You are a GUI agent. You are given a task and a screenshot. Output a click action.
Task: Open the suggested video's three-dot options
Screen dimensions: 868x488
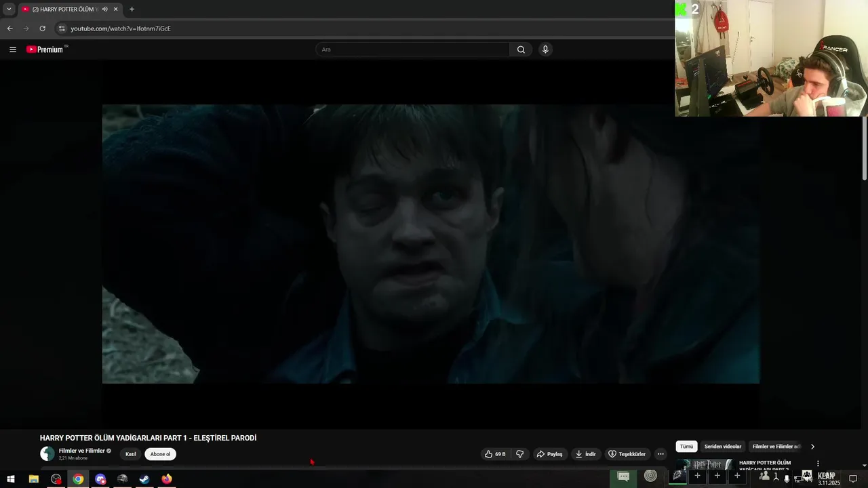tap(818, 464)
